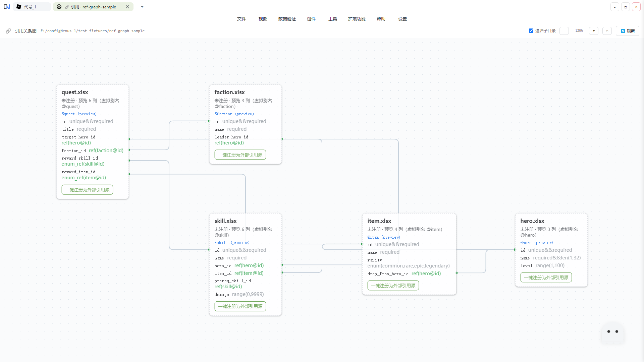
Task: Select the faction.xlsx node title
Action: [230, 92]
